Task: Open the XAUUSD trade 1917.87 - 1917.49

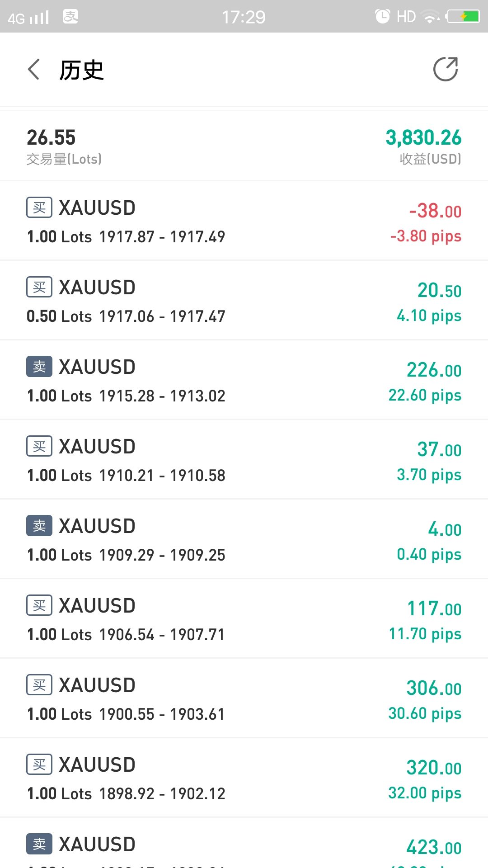Action: click(x=244, y=221)
